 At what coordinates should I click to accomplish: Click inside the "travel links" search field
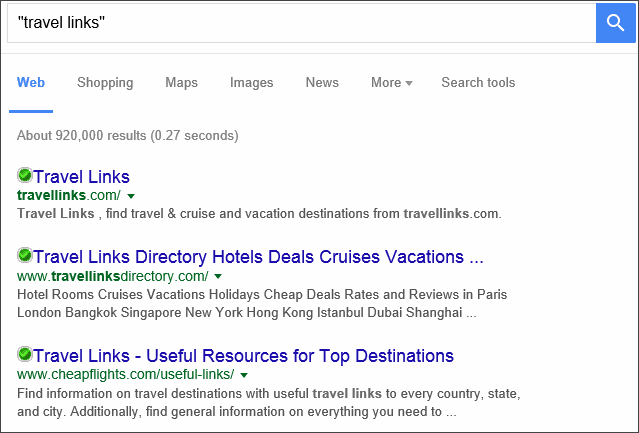302,23
